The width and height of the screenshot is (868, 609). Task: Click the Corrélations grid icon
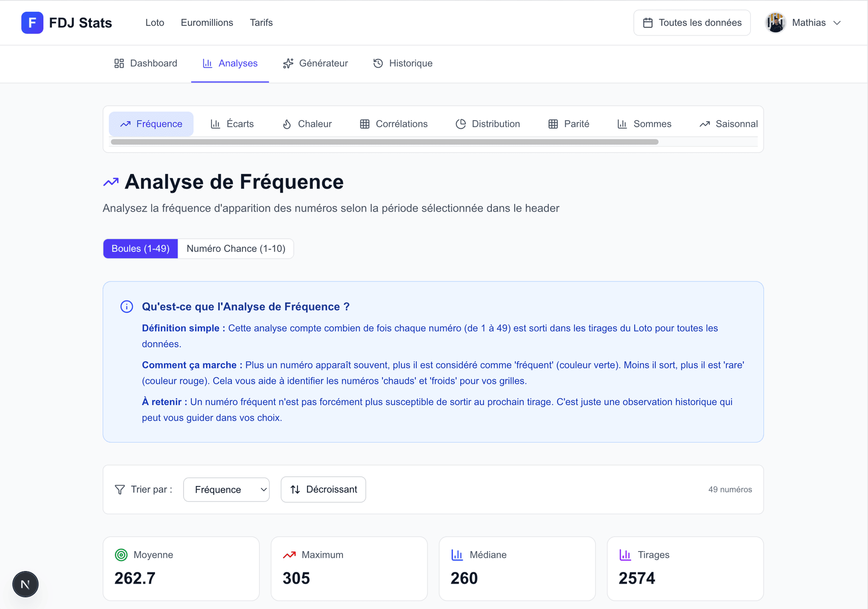[x=364, y=124]
